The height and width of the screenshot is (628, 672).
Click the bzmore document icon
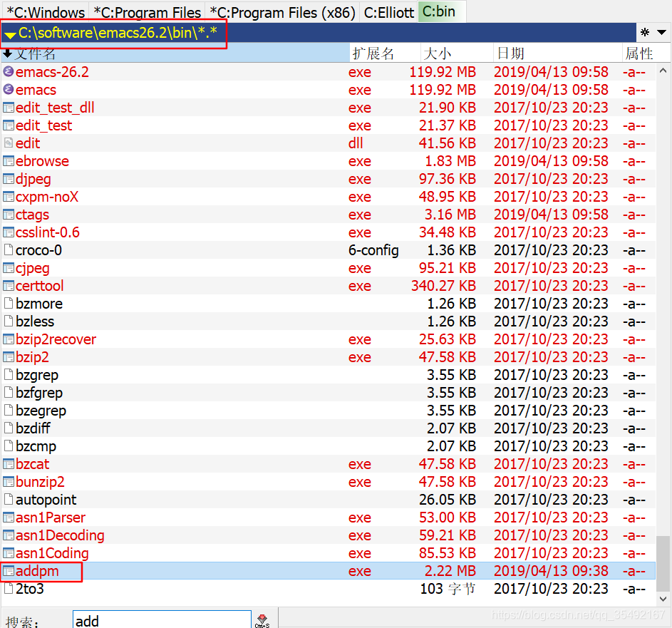click(8, 304)
